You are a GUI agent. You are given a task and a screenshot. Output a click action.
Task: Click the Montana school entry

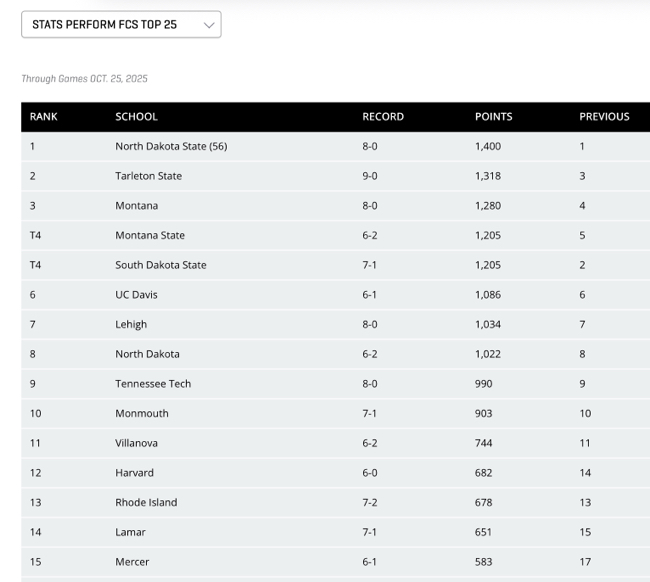[x=136, y=206]
